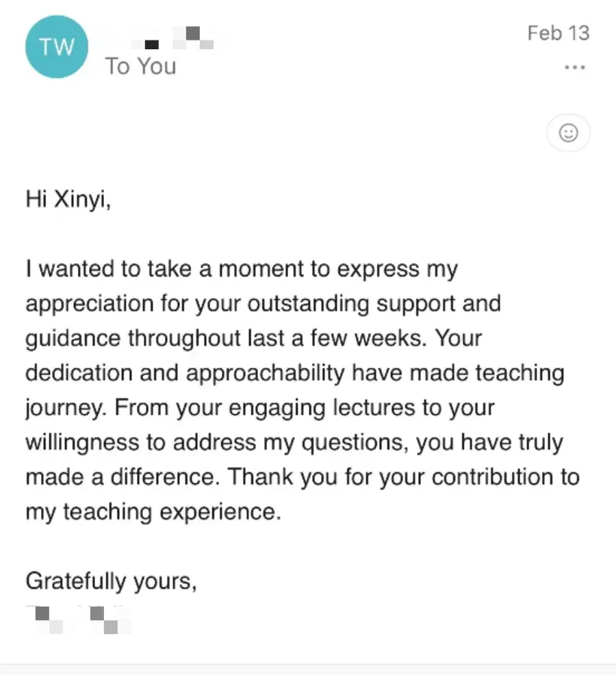Image resolution: width=616 pixels, height=675 pixels.
Task: Click the blurred signature name below the closing
Action: [x=77, y=620]
